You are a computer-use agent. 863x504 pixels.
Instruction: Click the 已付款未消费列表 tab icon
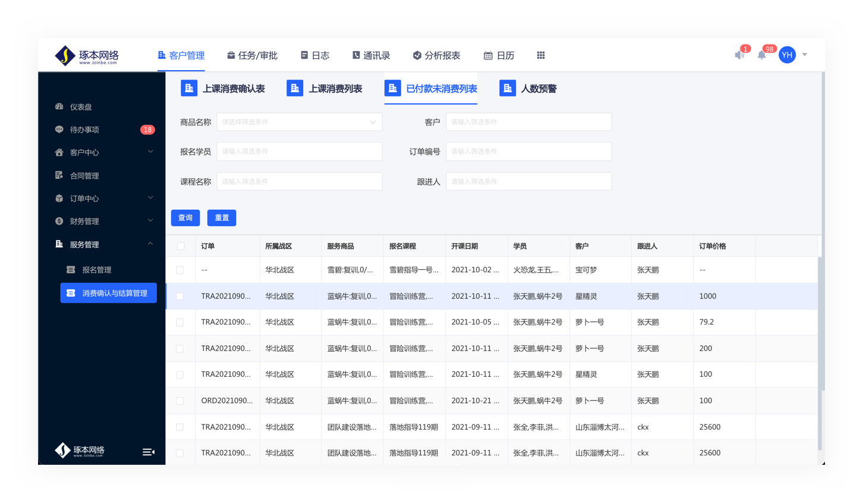(392, 88)
